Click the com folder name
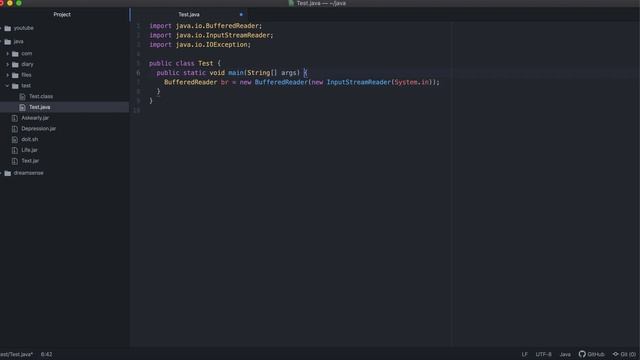 point(27,54)
